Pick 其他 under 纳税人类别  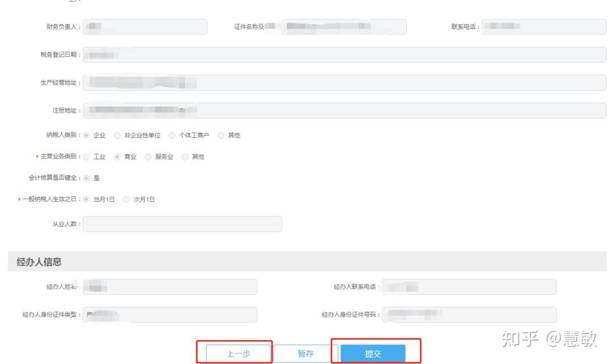[221, 135]
